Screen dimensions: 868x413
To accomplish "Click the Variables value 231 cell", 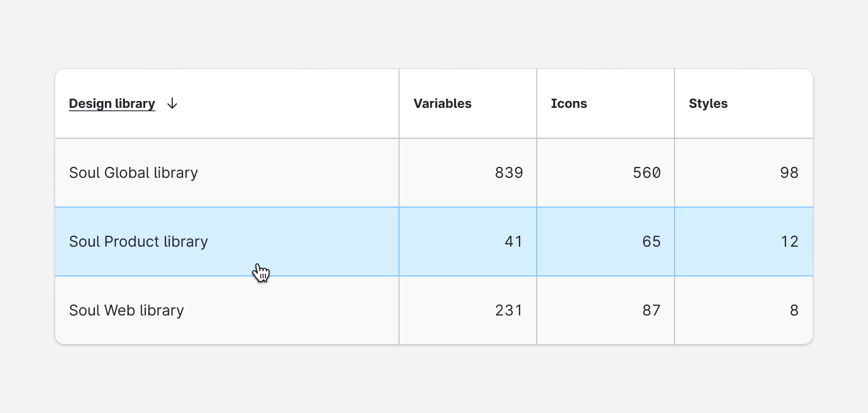I will (x=509, y=310).
